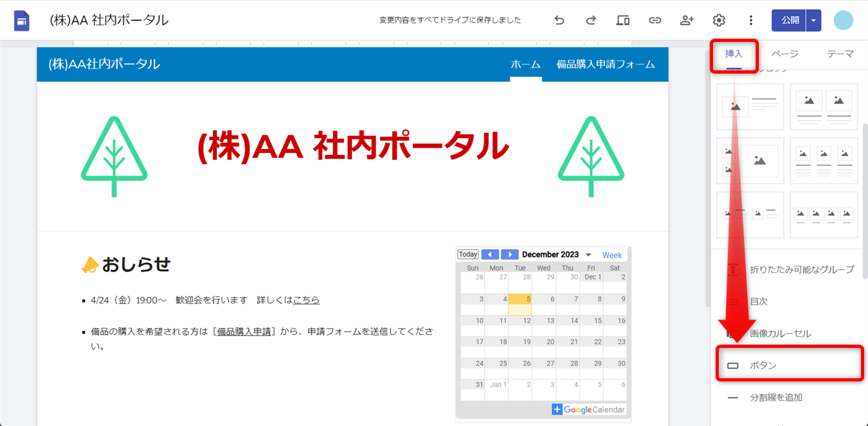Click the redo arrow icon
The height and width of the screenshot is (426, 868).
point(591,20)
